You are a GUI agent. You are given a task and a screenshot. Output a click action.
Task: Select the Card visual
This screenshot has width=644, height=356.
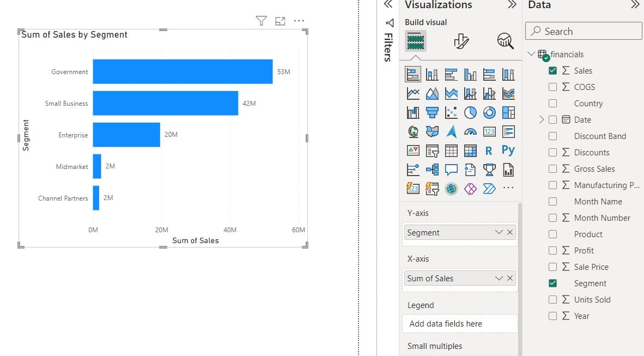489,131
